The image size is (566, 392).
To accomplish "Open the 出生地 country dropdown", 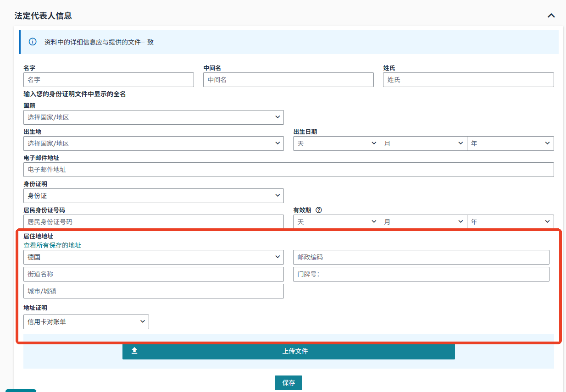I will coord(153,144).
